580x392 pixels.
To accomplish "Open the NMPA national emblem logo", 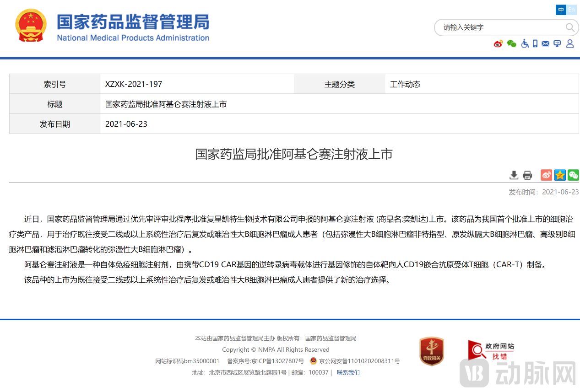I will coord(31,26).
